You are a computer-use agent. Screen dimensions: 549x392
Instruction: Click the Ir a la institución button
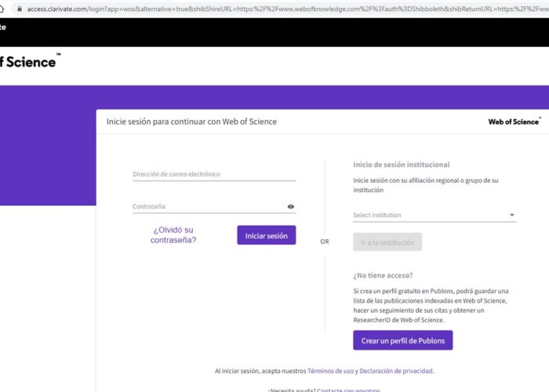tap(387, 241)
